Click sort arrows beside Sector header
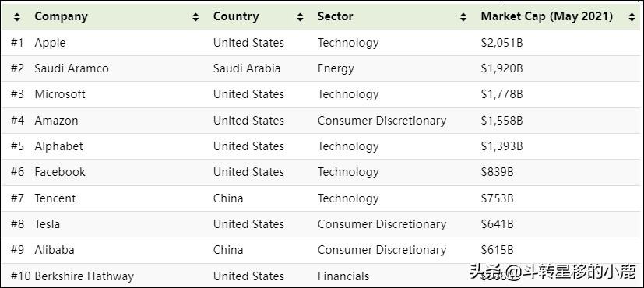 coord(463,17)
